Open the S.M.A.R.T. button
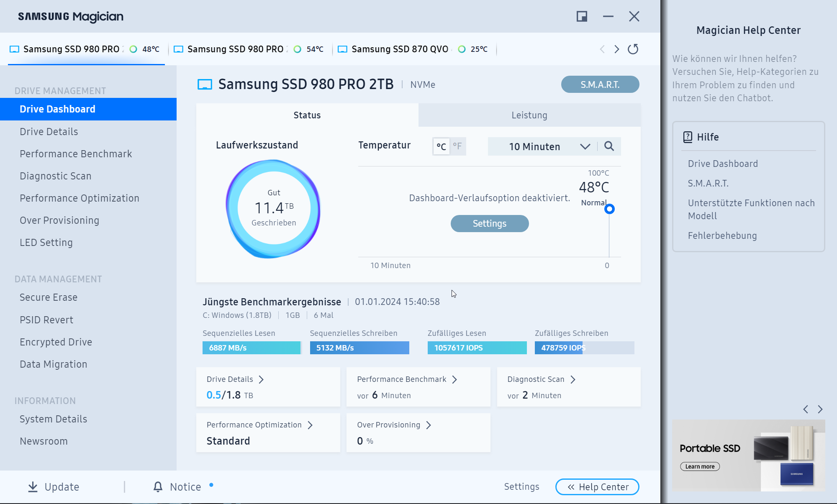This screenshot has height=504, width=837. pos(600,84)
